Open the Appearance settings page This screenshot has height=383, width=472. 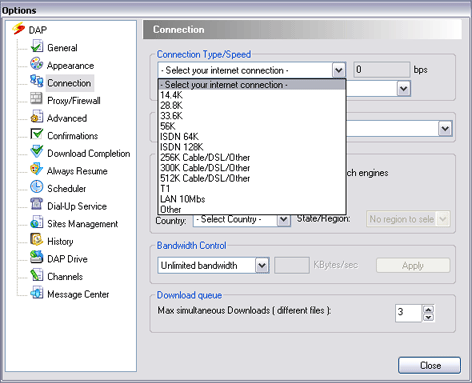(x=70, y=66)
